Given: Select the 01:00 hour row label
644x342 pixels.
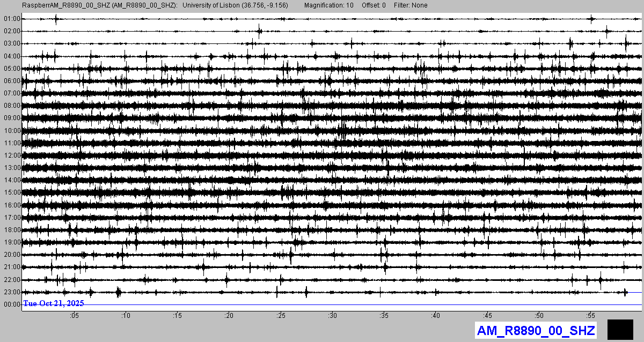Looking at the screenshot, I should tap(11, 19).
